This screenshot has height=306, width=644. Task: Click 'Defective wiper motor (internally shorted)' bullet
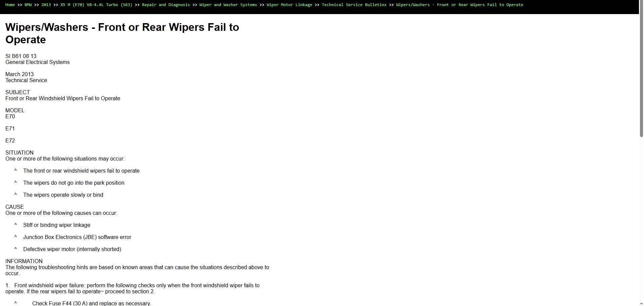72,249
